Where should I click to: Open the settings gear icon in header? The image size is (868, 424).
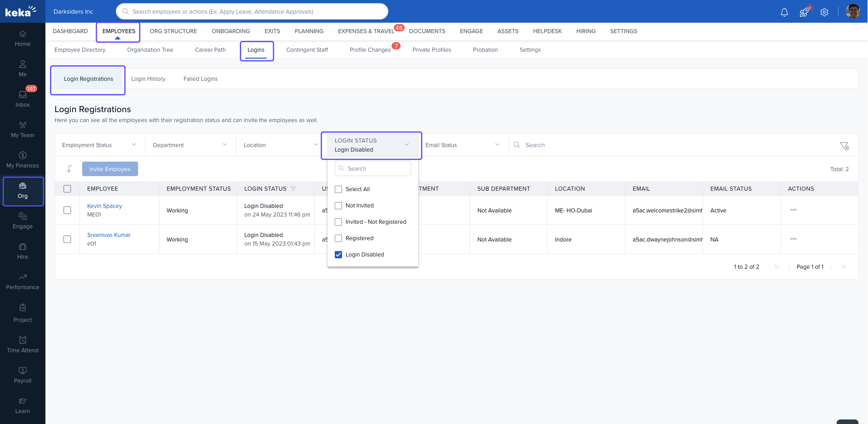(824, 12)
